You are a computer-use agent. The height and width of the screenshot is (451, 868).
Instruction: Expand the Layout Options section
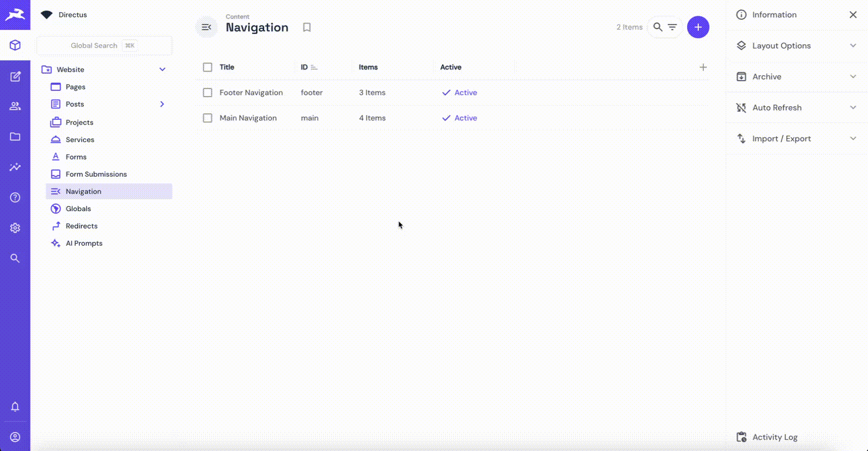point(796,46)
